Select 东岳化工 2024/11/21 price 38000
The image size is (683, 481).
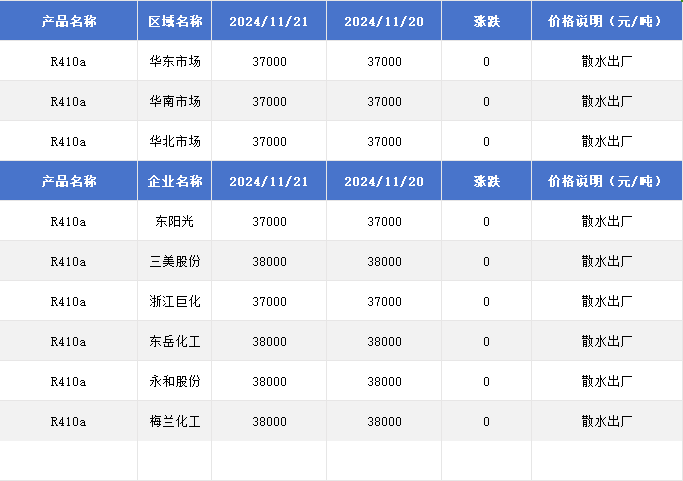[269, 342]
